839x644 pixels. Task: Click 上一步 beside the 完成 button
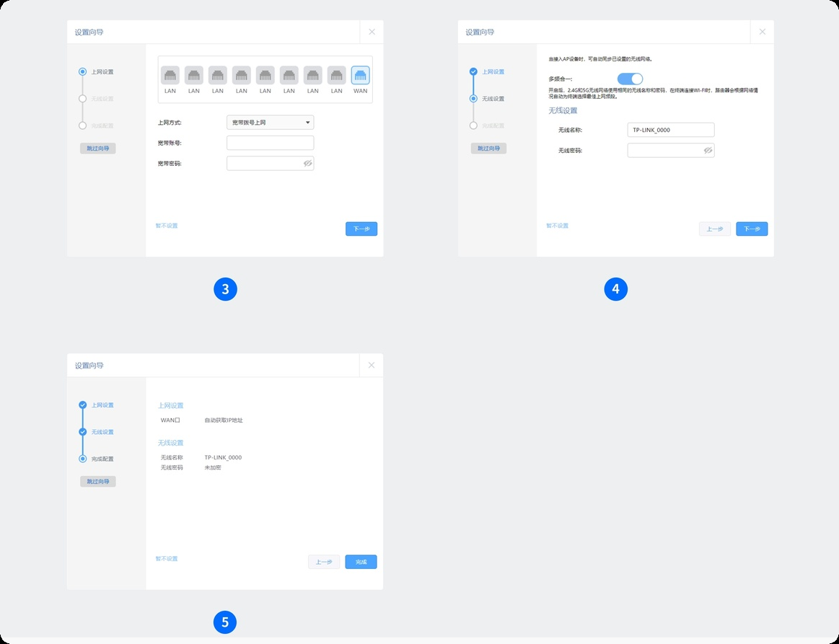(x=324, y=562)
